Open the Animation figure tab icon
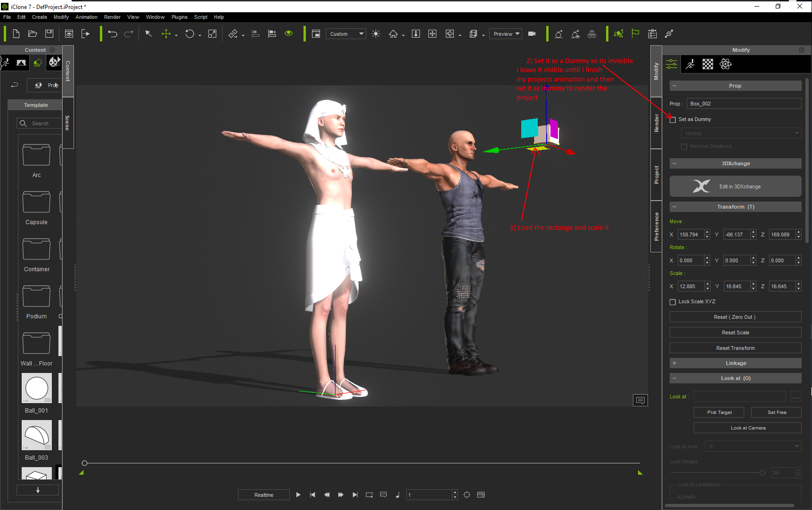812x510 pixels. click(690, 64)
